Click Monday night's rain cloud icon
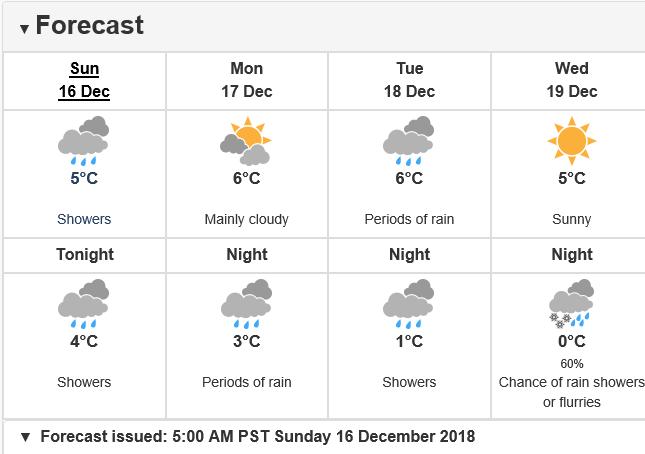645x454 pixels. click(246, 304)
